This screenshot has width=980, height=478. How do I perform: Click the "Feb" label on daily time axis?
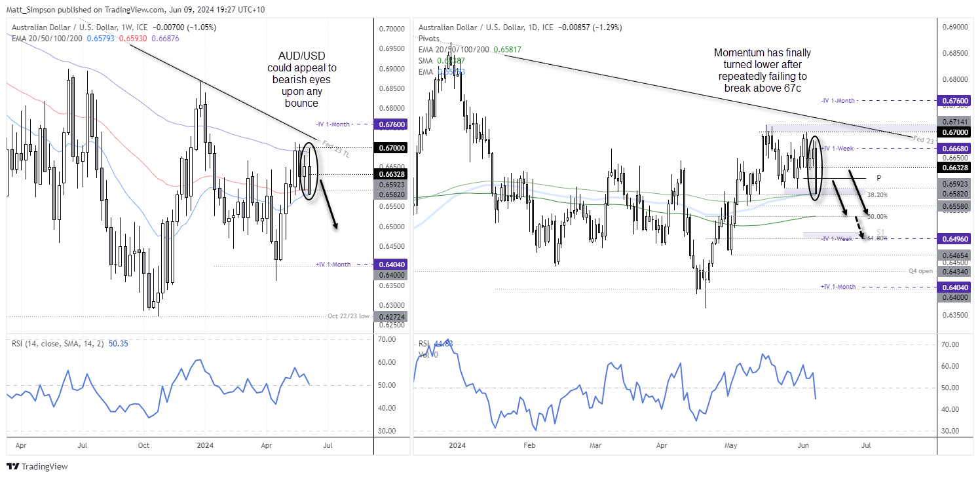click(x=530, y=445)
